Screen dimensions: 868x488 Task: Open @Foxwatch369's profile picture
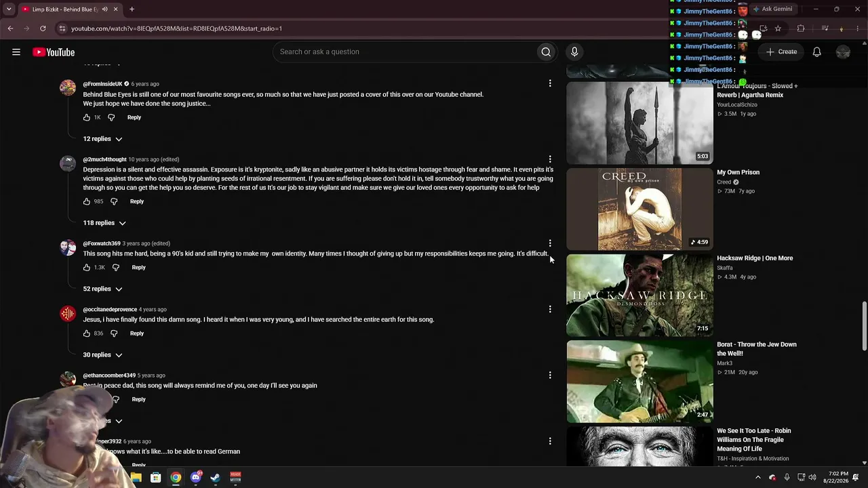coord(68,247)
